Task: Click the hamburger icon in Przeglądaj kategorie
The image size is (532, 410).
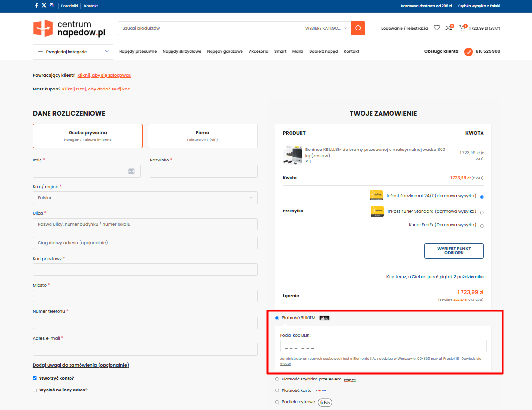Action: coord(40,51)
